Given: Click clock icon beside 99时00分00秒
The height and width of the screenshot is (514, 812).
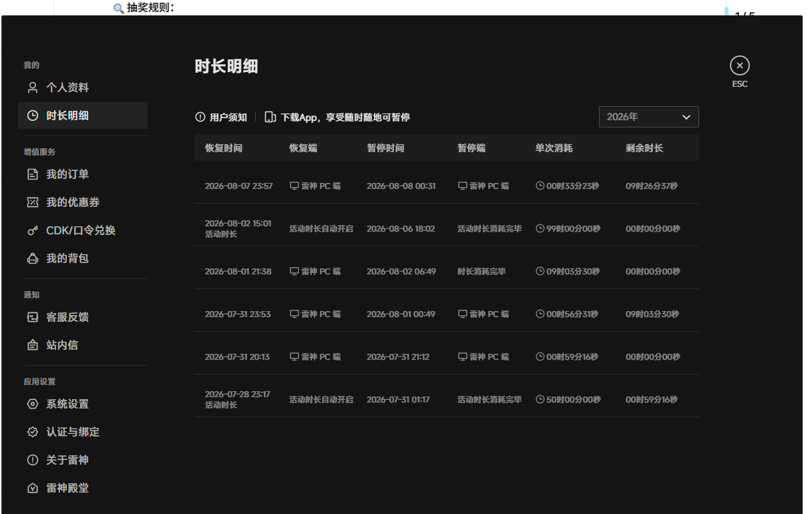Looking at the screenshot, I should pyautogui.click(x=540, y=228).
